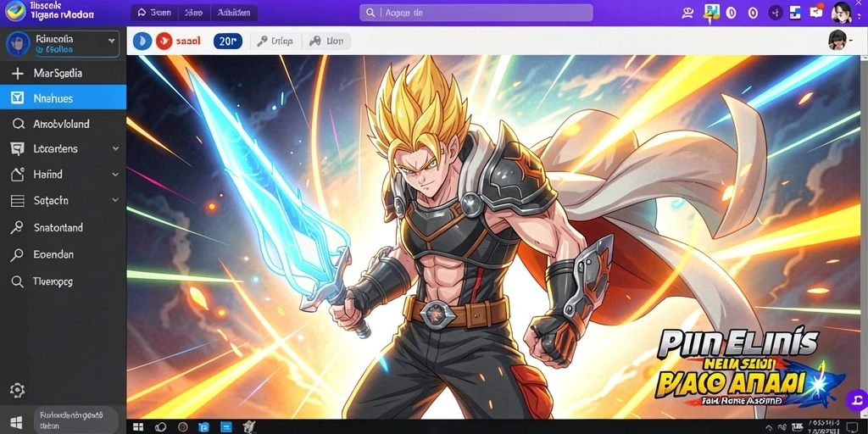Open the Amobvloland sidebar item
Image resolution: width=868 pixels, height=434 pixels.
point(63,124)
